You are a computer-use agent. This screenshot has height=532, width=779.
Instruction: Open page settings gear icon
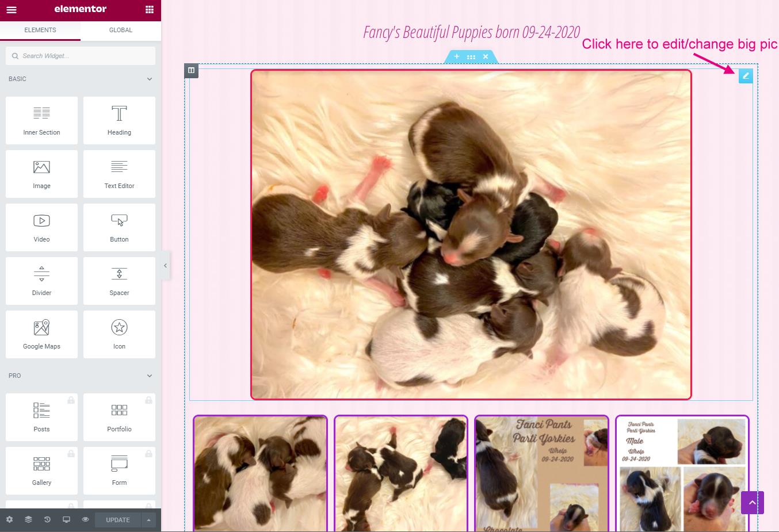[9, 519]
